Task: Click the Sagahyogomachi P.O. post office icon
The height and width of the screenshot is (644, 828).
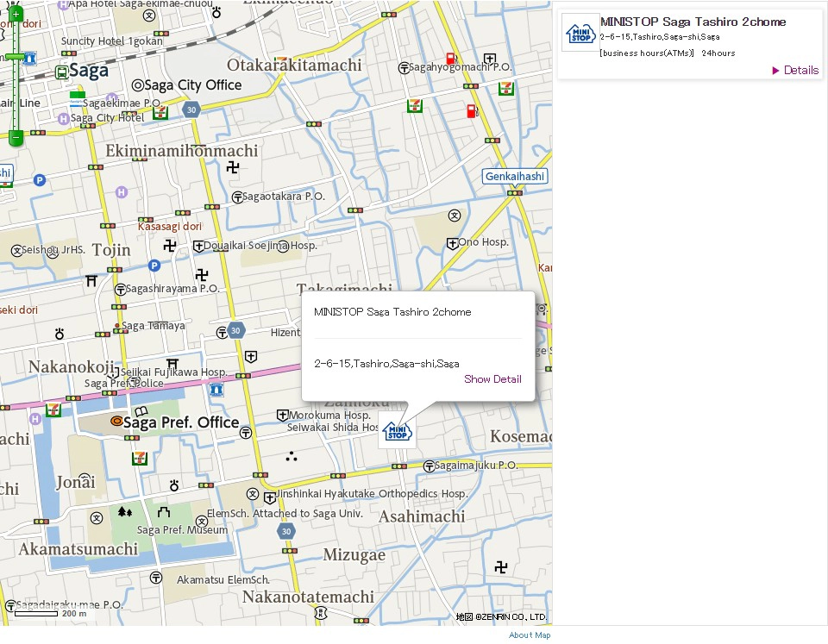Action: (x=404, y=67)
